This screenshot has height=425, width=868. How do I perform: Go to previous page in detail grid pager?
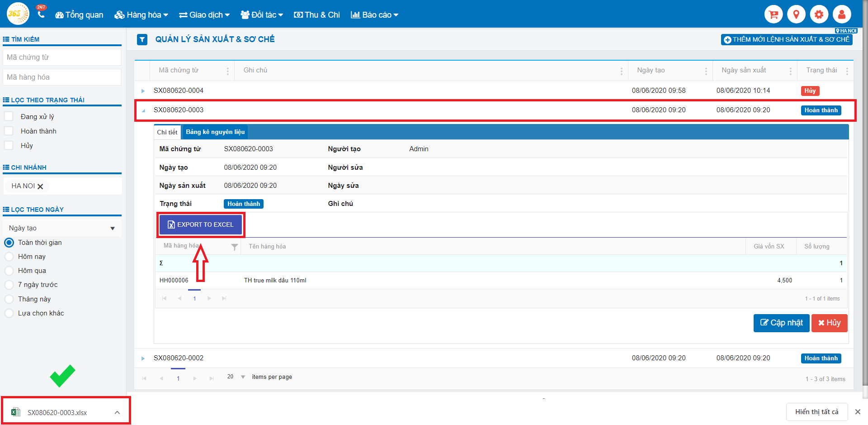(x=179, y=298)
